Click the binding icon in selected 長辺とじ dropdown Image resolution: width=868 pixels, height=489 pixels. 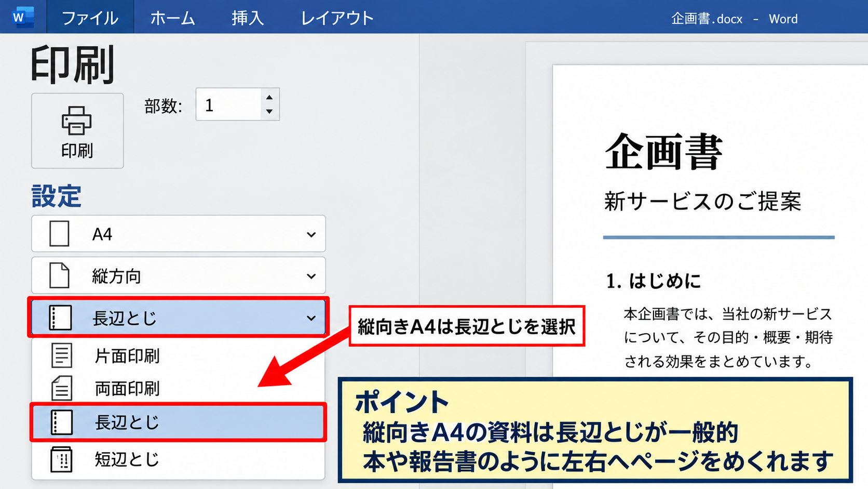[x=60, y=318]
